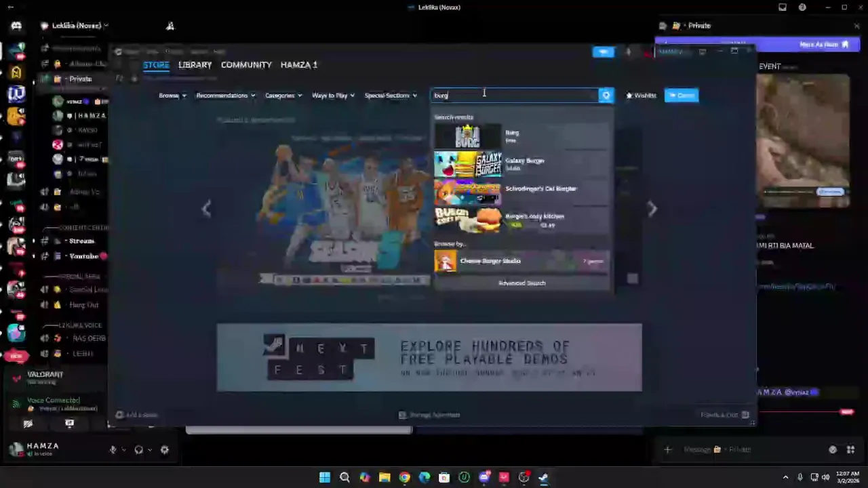Open the Discord emoji picker icon

click(833, 449)
